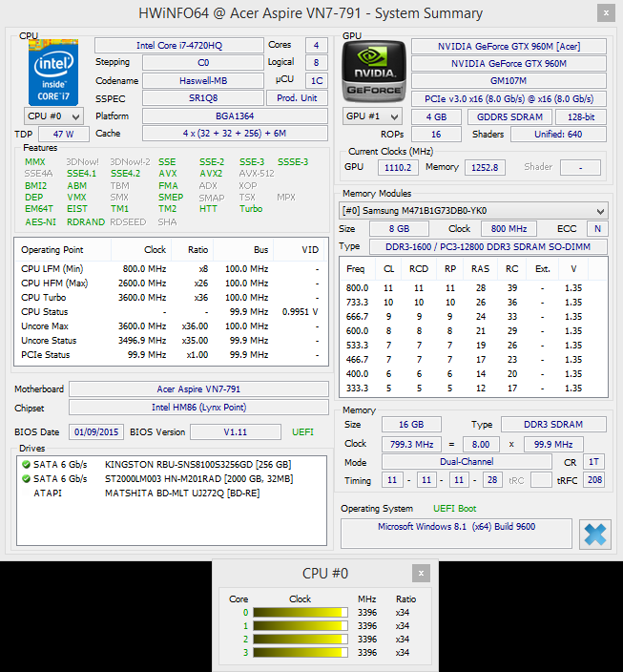Click the Turbo feature label
The height and width of the screenshot is (672, 623).
pyautogui.click(x=251, y=209)
